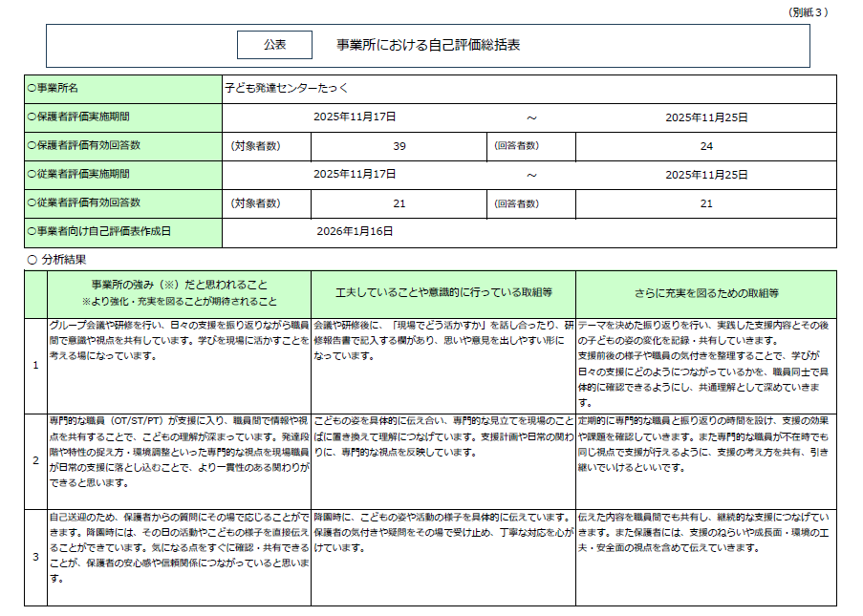
Task: Click the 分析結果 section heading
Action: (x=65, y=259)
